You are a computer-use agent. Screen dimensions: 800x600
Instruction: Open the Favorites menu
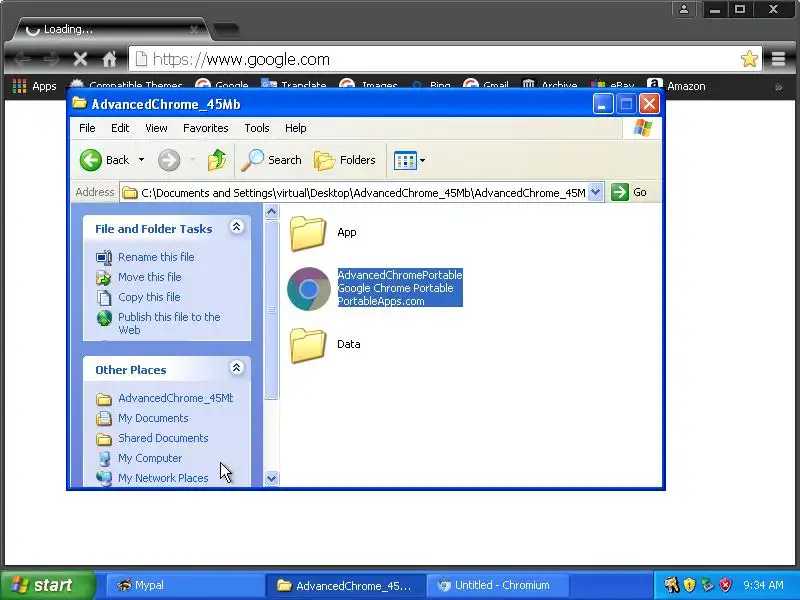click(206, 128)
